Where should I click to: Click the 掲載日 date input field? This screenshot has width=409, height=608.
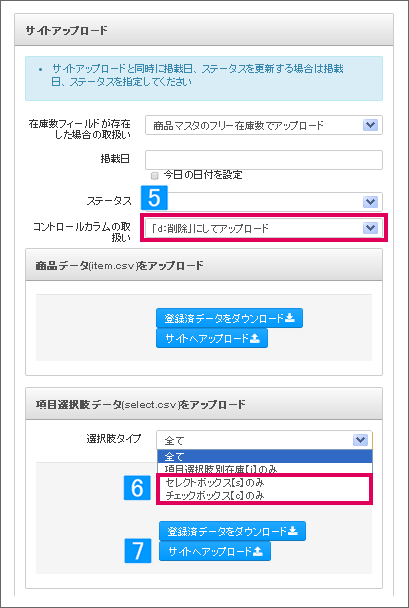[x=264, y=160]
